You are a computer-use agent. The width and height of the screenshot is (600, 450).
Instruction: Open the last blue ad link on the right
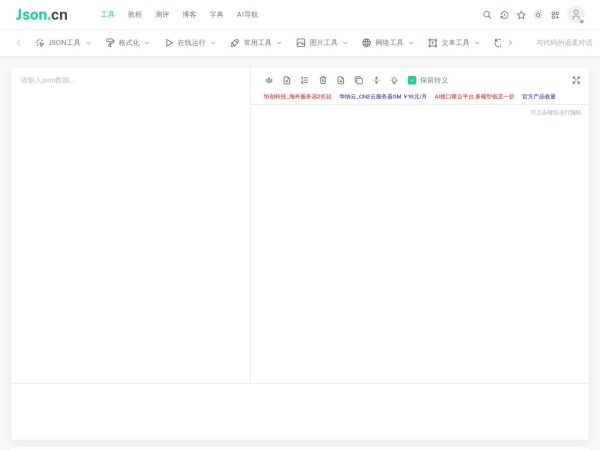(x=539, y=96)
